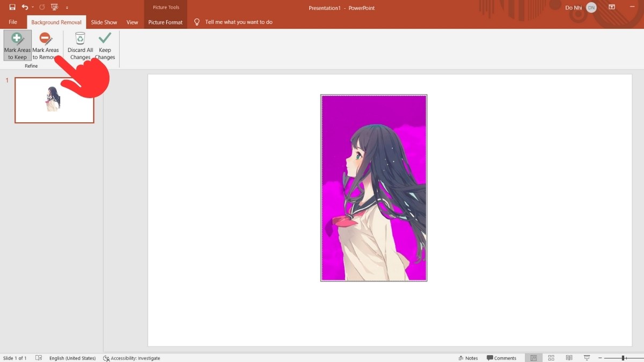Click the DN account avatar
644x362 pixels.
click(x=591, y=8)
